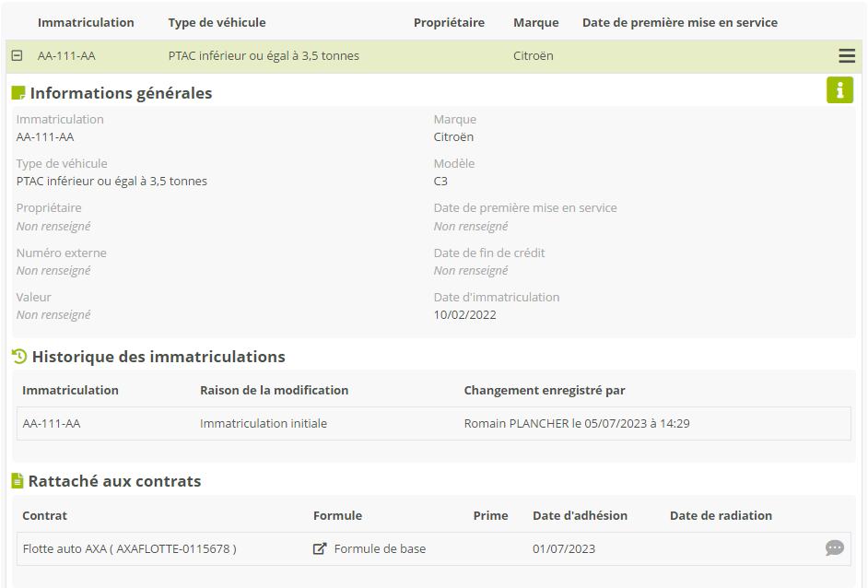The width and height of the screenshot is (868, 588).
Task: Sort by the top Immatriculation column header
Action: pyautogui.click(x=86, y=22)
